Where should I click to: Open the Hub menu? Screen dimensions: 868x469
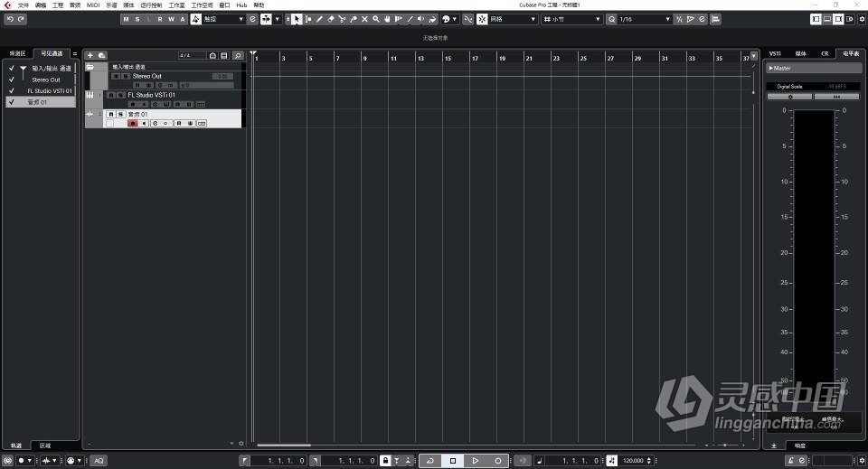[x=241, y=5]
